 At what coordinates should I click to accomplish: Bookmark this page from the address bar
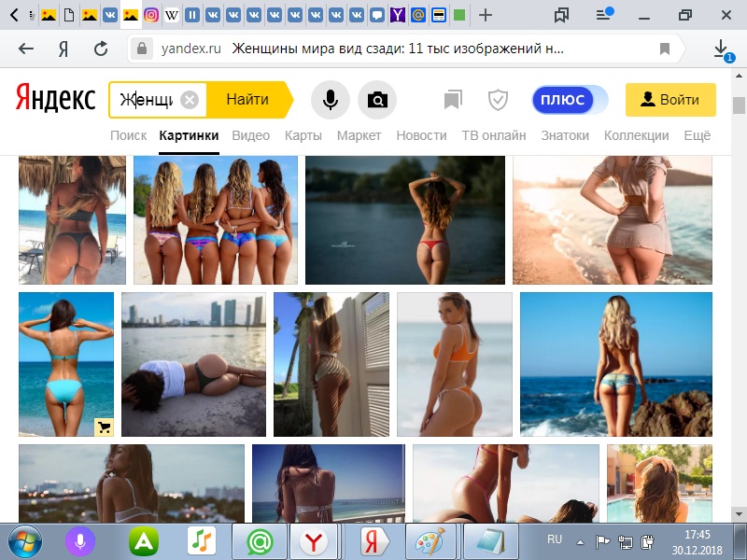click(x=665, y=49)
